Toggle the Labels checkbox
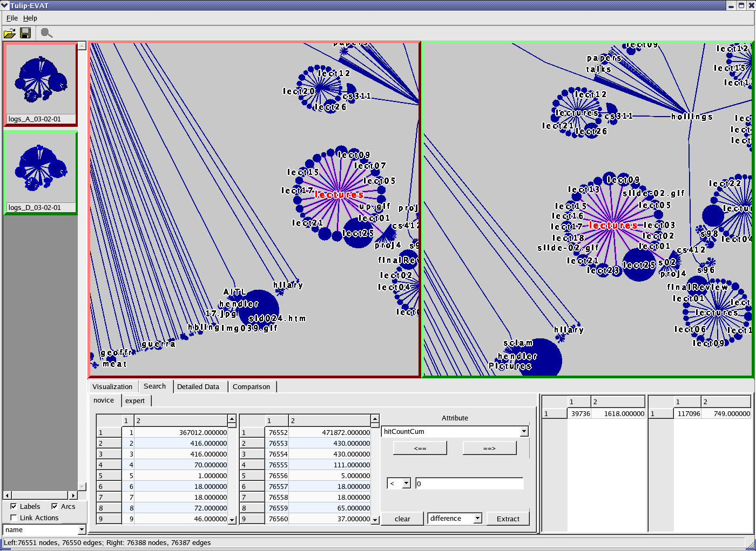Viewport: 756px width, 551px height. [14, 507]
